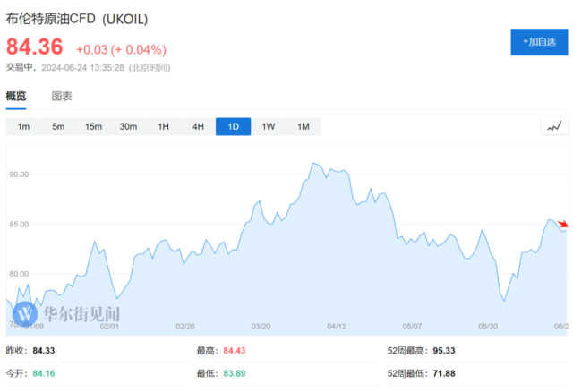Select the 15m interval
Viewport: 573px width, 392px height.
(x=93, y=126)
